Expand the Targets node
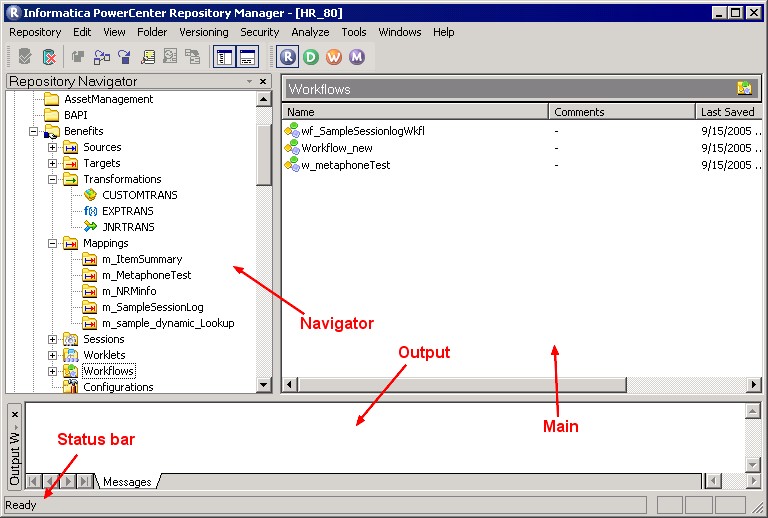The image size is (768, 518). point(52,164)
